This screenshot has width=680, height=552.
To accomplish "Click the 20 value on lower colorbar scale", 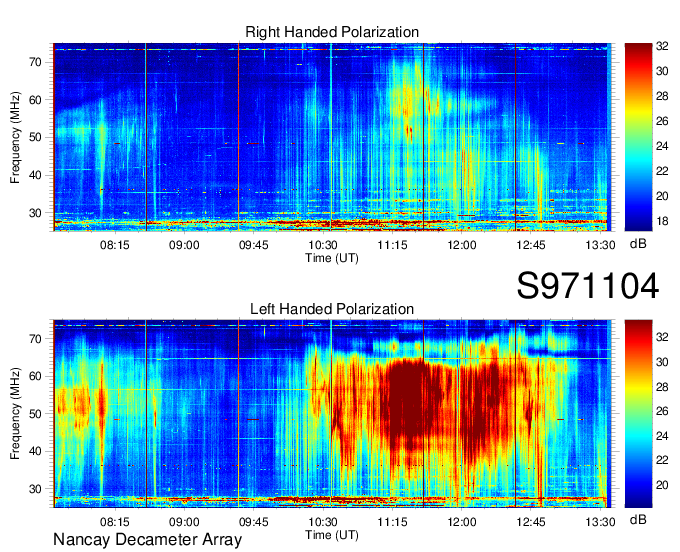I will point(662,485).
